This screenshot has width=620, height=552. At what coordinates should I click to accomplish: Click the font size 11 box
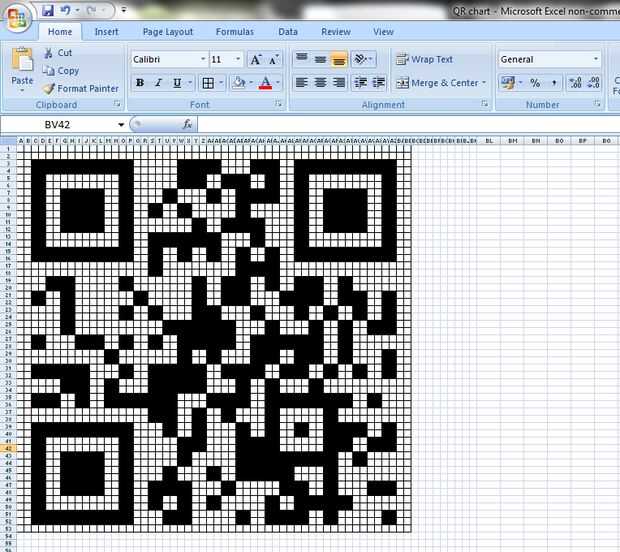click(x=221, y=59)
